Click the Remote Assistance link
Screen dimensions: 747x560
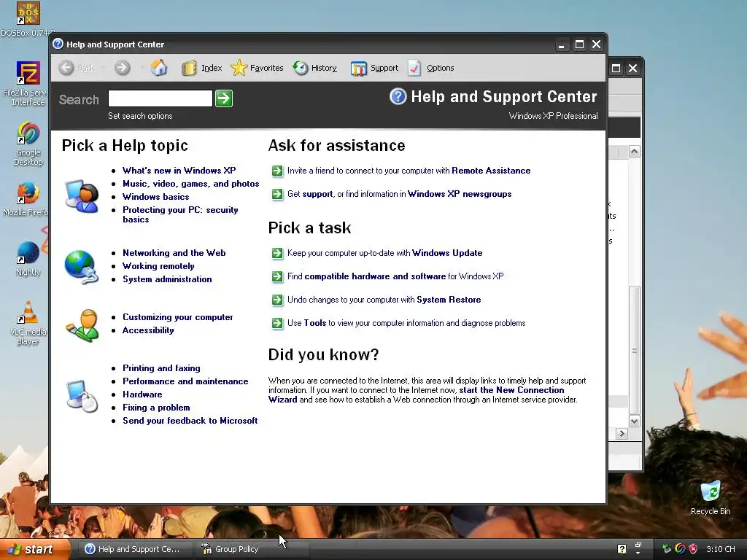pyautogui.click(x=491, y=171)
